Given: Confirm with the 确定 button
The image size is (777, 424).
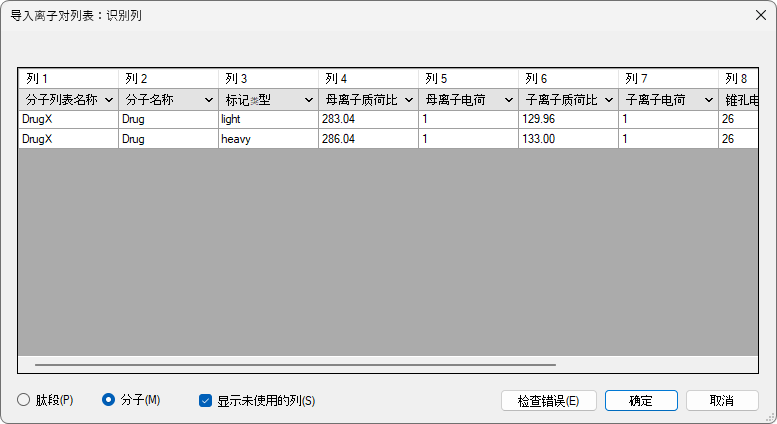Looking at the screenshot, I should [641, 400].
